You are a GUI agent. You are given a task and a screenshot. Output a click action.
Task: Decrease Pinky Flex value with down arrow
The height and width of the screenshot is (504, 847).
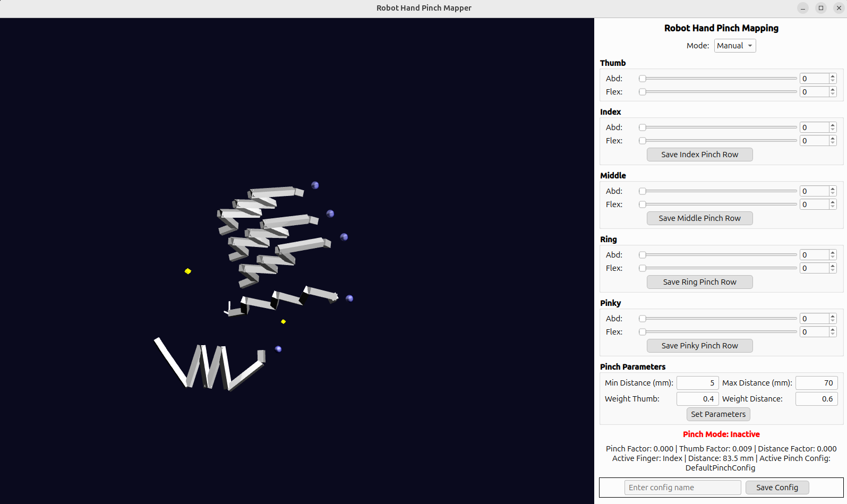tap(833, 335)
